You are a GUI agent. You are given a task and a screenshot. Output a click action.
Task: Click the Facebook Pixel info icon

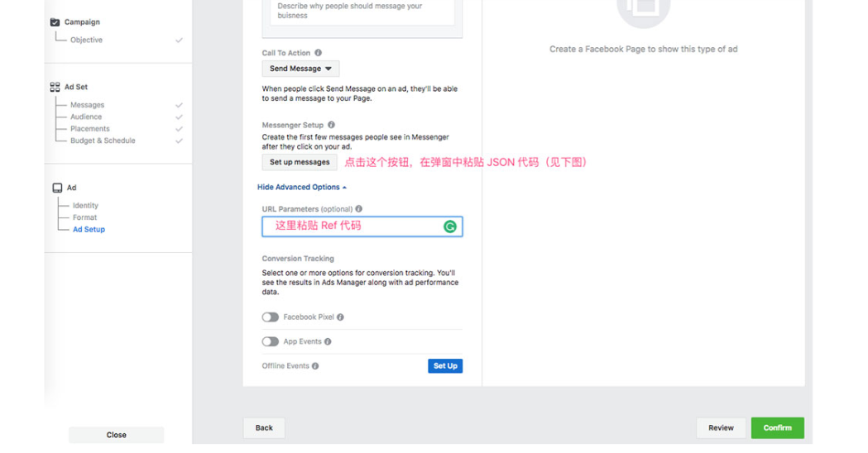coord(340,317)
